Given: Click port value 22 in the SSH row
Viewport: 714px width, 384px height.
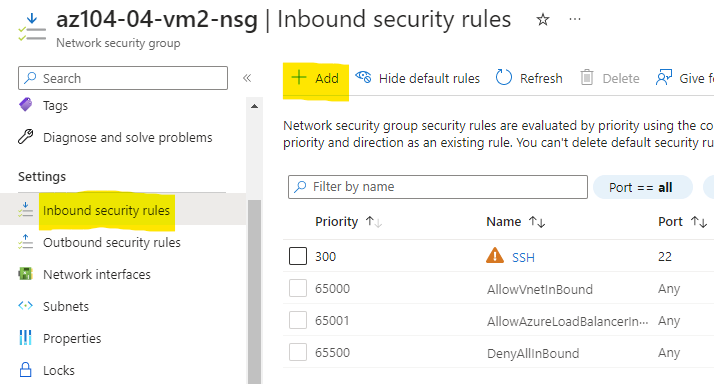Looking at the screenshot, I should tap(665, 256).
